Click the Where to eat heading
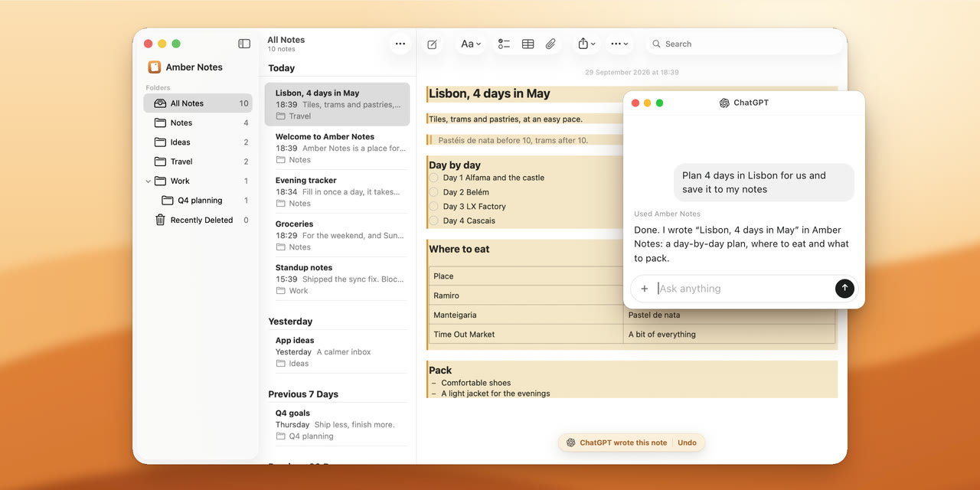980x490 pixels. click(459, 249)
